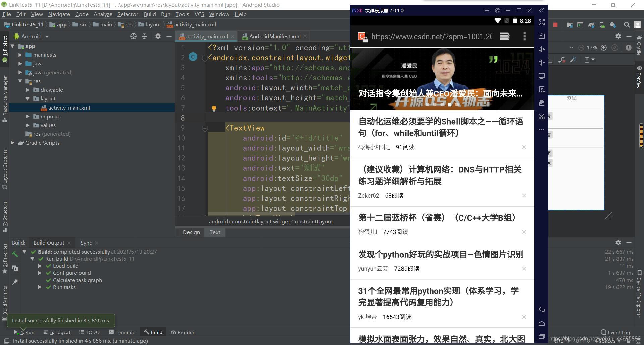The height and width of the screenshot is (345, 644).
Task: Open the Build menu
Action: point(150,14)
